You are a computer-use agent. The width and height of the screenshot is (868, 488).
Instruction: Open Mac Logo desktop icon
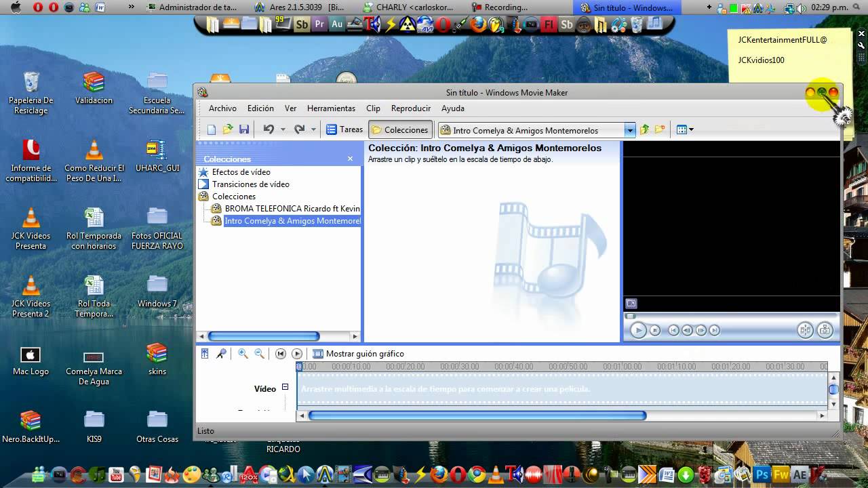[31, 360]
